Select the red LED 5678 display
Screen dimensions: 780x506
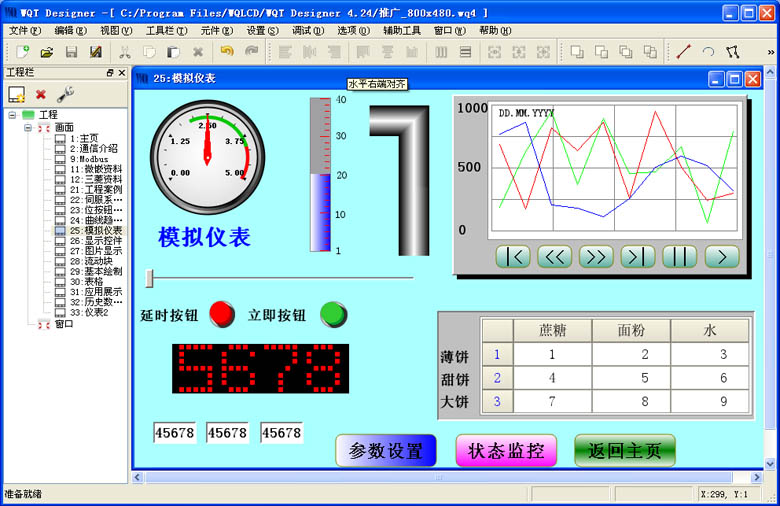pyautogui.click(x=260, y=368)
